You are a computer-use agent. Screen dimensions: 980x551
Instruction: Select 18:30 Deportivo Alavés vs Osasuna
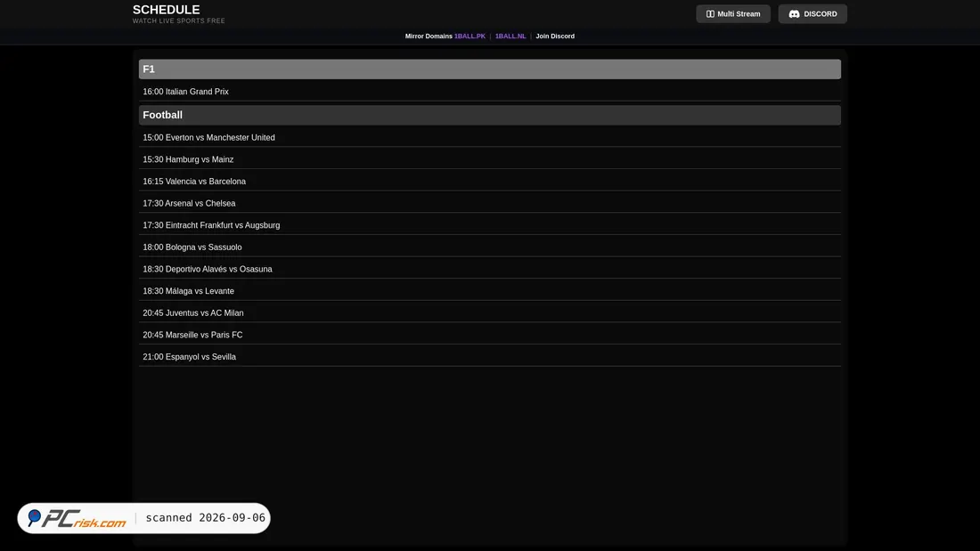point(489,269)
